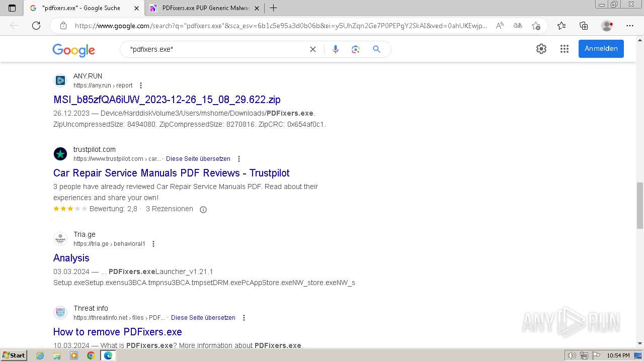Open the system tray volume icon
Viewport: 644px width, 362px height.
(x=572, y=355)
